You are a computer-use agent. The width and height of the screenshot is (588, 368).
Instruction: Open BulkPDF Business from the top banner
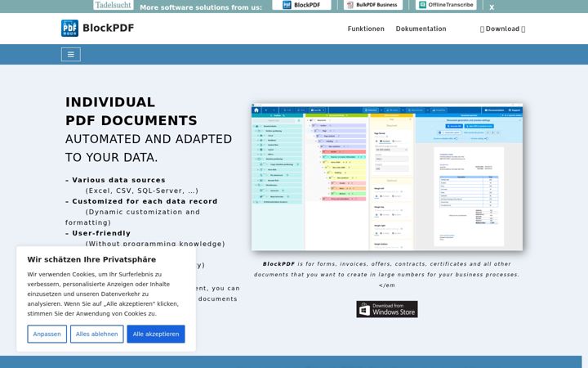click(372, 5)
